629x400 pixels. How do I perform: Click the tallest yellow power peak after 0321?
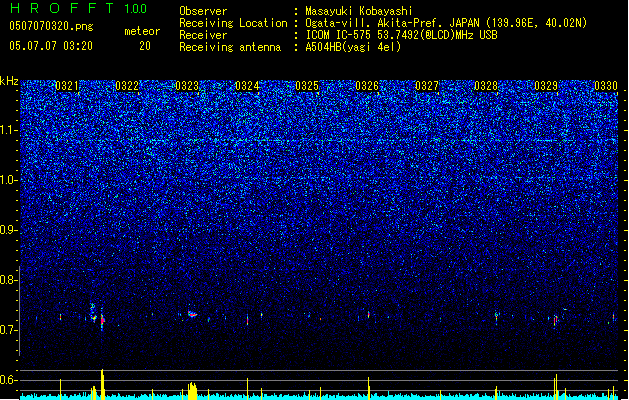click(x=102, y=384)
